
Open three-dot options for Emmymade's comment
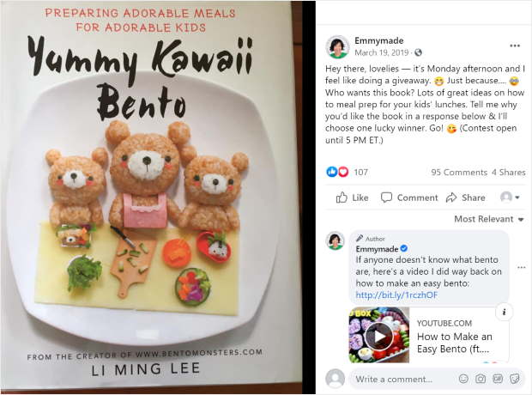[x=522, y=268]
